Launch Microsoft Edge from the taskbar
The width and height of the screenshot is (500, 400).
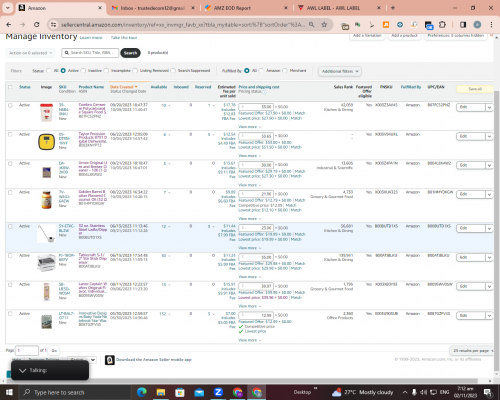click(x=142, y=392)
